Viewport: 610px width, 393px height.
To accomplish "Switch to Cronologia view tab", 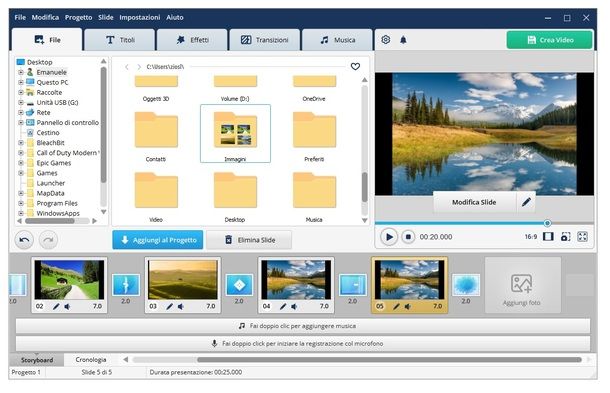I will 91,360.
